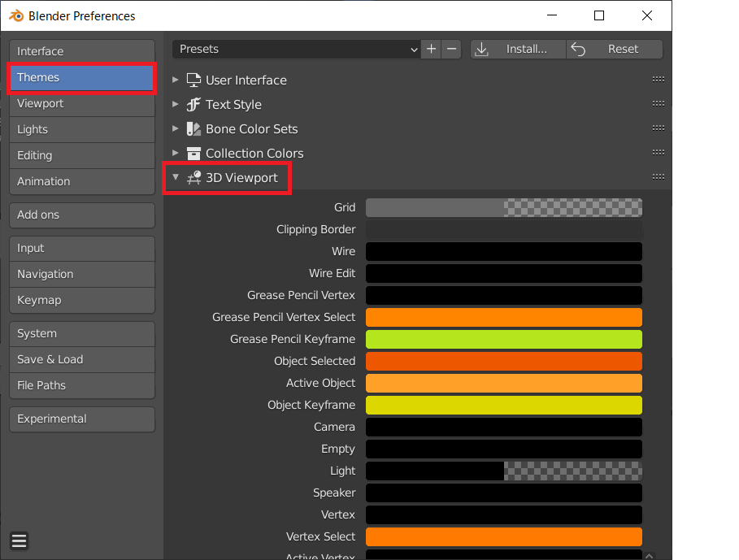Click the drag handle next to User Interface
739x560 pixels.
pyautogui.click(x=658, y=79)
